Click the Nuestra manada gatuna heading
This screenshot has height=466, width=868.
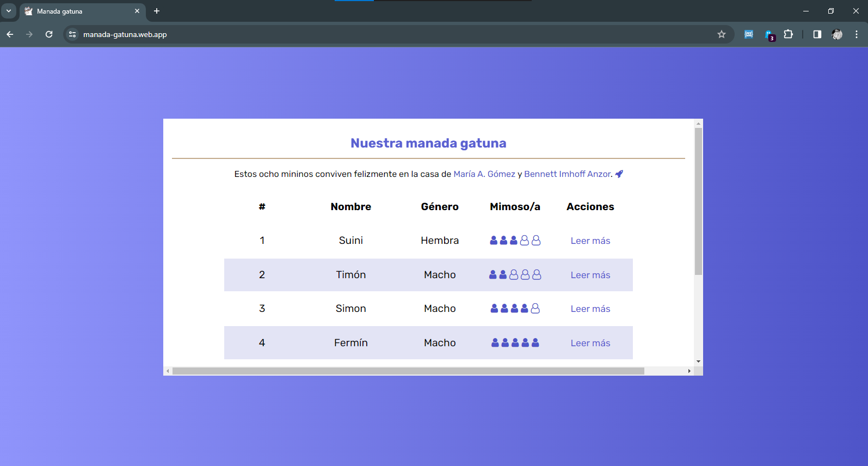pyautogui.click(x=428, y=143)
